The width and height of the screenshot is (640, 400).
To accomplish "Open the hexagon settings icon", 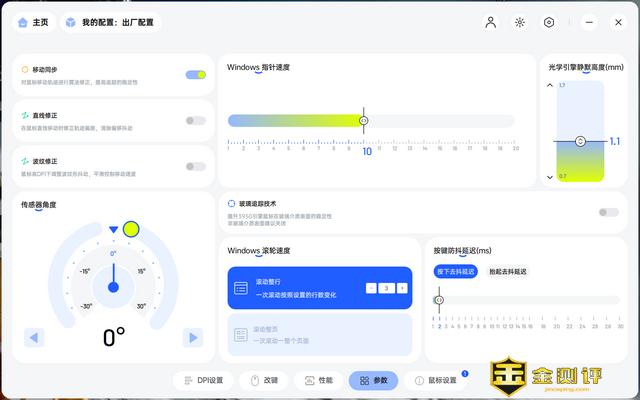I will point(549,22).
